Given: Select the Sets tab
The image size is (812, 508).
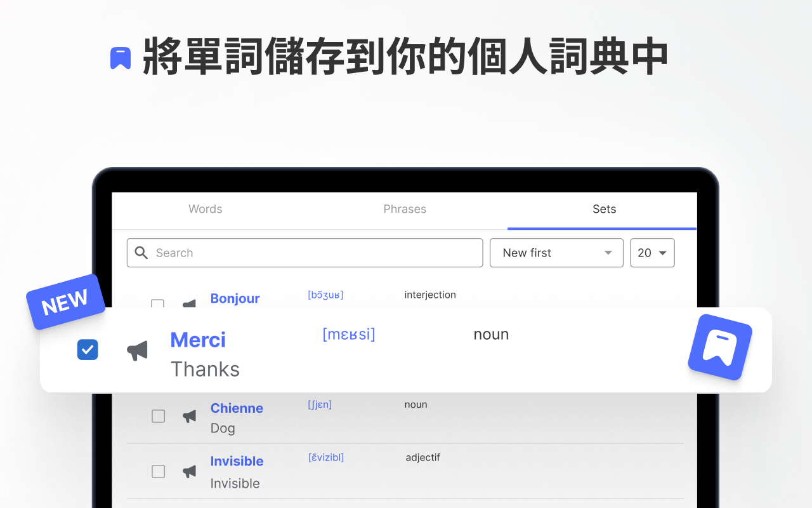Looking at the screenshot, I should pyautogui.click(x=604, y=209).
